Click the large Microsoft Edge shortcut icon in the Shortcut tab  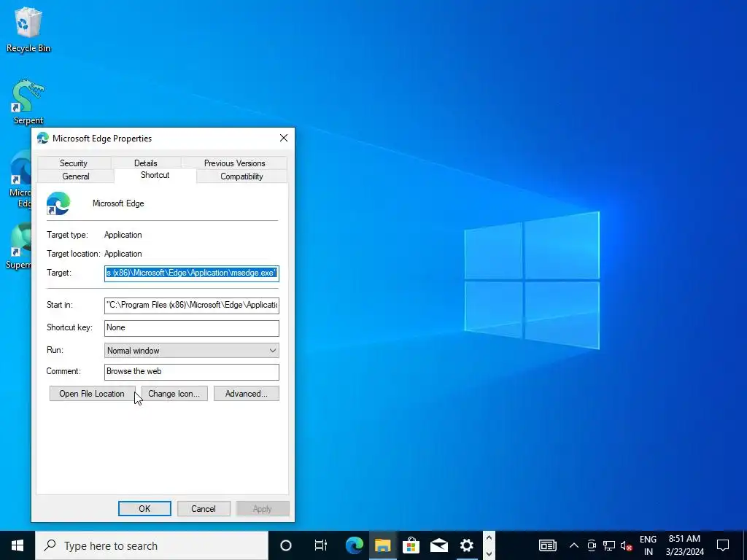(x=58, y=203)
